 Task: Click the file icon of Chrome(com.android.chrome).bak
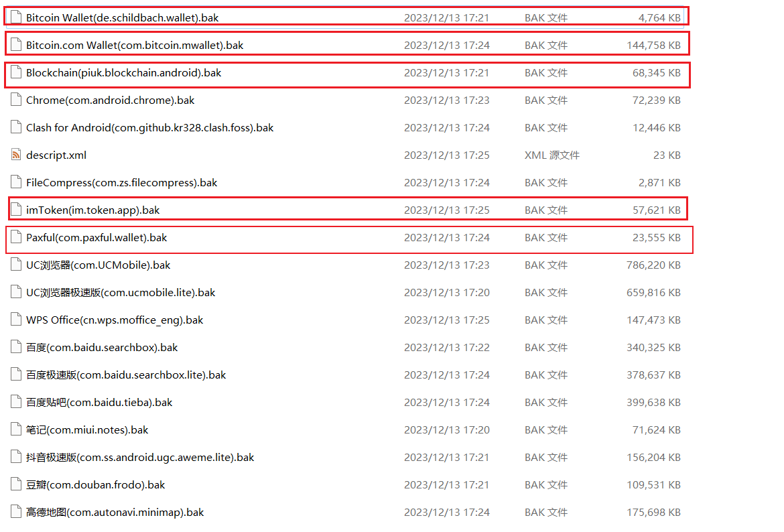16,100
